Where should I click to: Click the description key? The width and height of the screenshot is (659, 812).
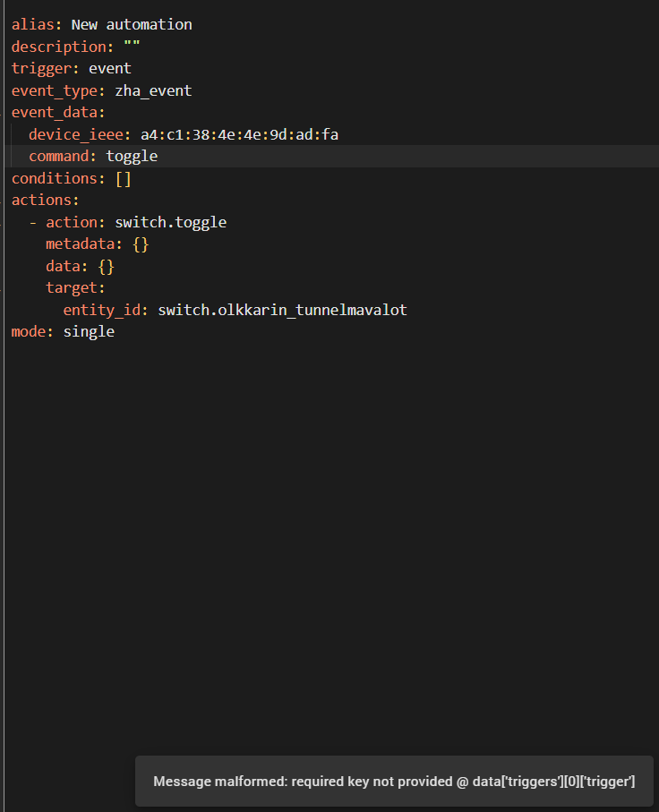click(60, 47)
